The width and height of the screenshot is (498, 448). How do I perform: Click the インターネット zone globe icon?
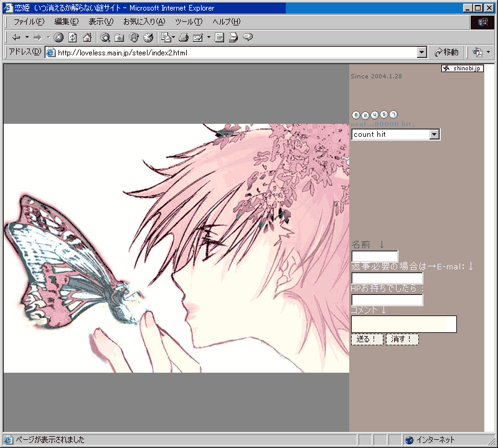click(410, 440)
